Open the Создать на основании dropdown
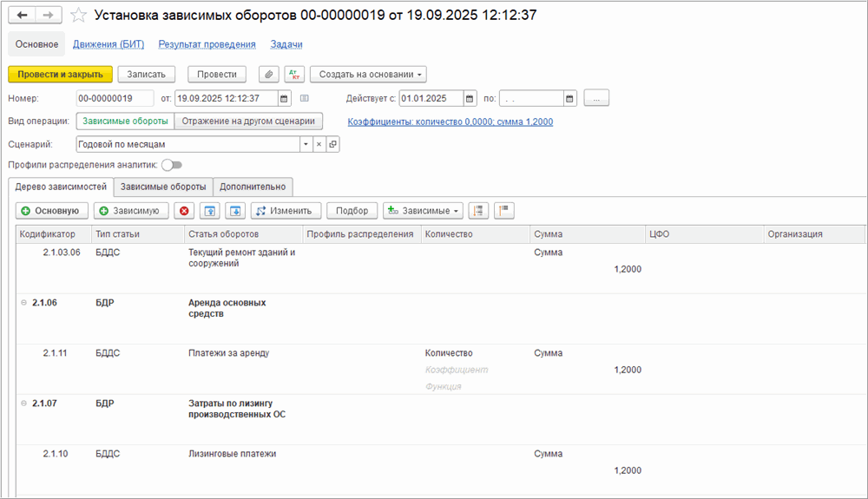This screenshot has width=868, height=499. (368, 75)
